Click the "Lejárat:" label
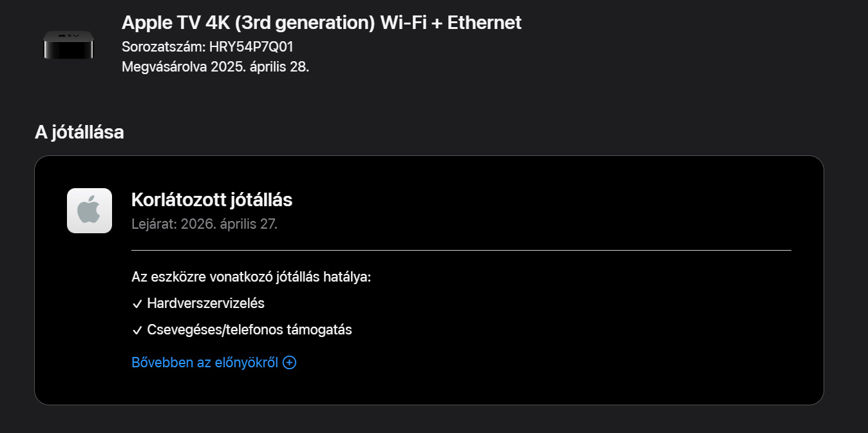This screenshot has width=868, height=433. coord(155,224)
